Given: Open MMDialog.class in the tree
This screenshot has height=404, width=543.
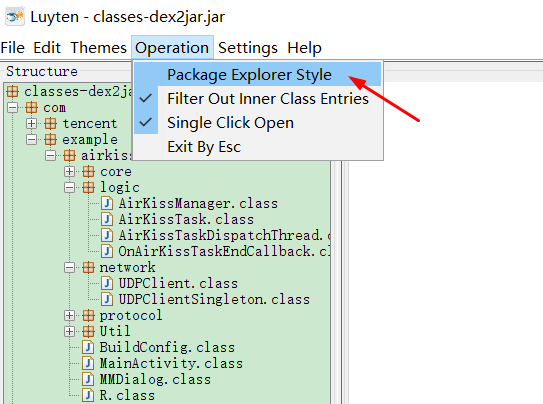Looking at the screenshot, I should (x=155, y=379).
